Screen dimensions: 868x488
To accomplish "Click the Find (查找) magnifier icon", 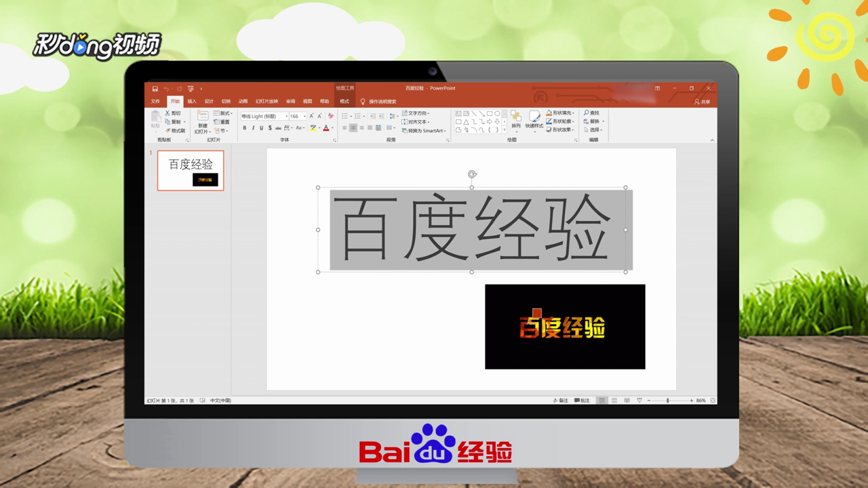I will click(x=587, y=113).
